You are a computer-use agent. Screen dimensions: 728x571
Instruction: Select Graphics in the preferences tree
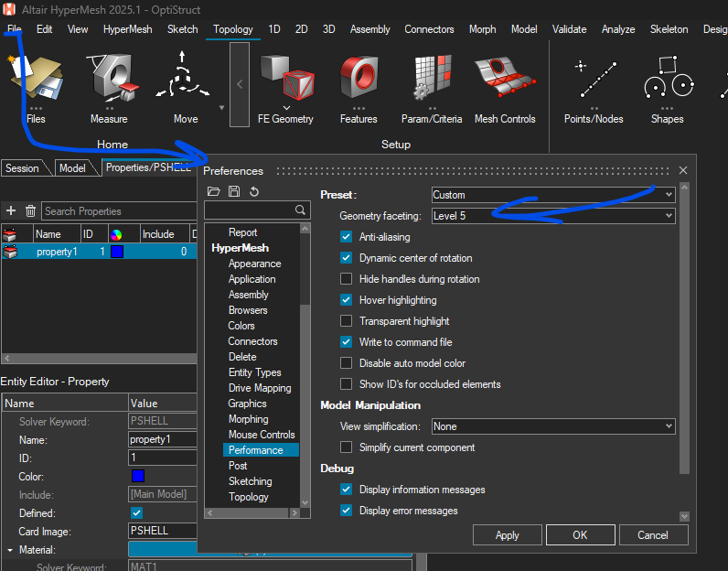pyautogui.click(x=248, y=404)
